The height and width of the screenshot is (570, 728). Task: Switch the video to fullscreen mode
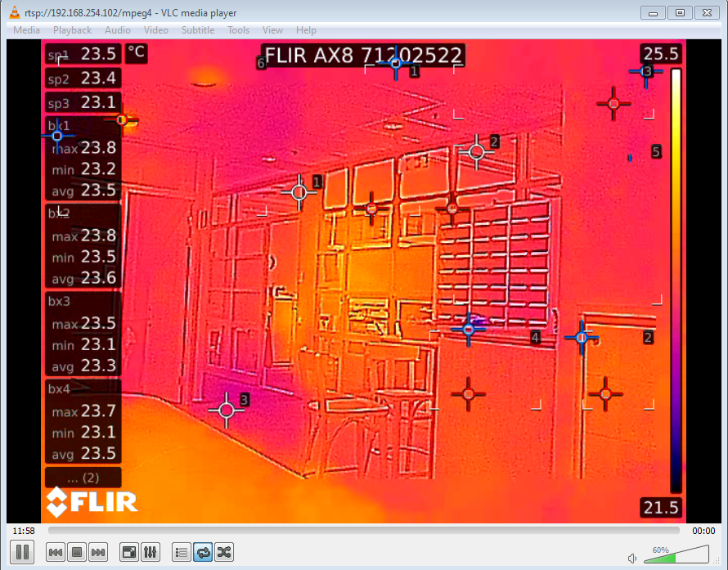(x=128, y=552)
